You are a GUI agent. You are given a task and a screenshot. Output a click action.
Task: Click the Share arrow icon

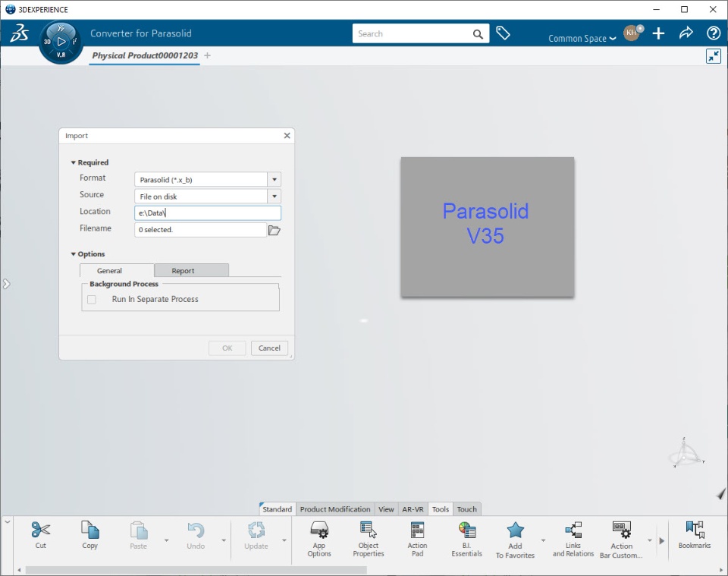686,33
